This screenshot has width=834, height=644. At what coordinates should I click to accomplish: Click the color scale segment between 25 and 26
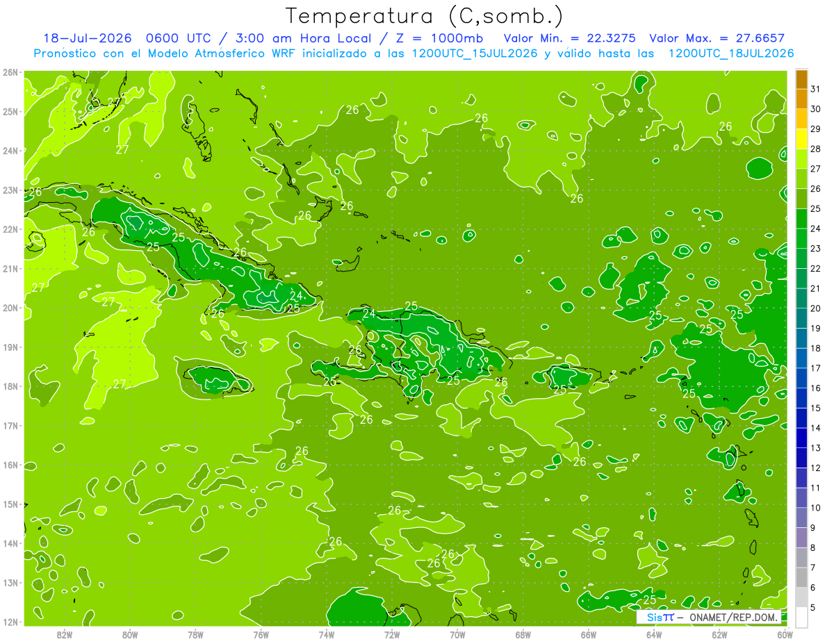pyautogui.click(x=801, y=199)
